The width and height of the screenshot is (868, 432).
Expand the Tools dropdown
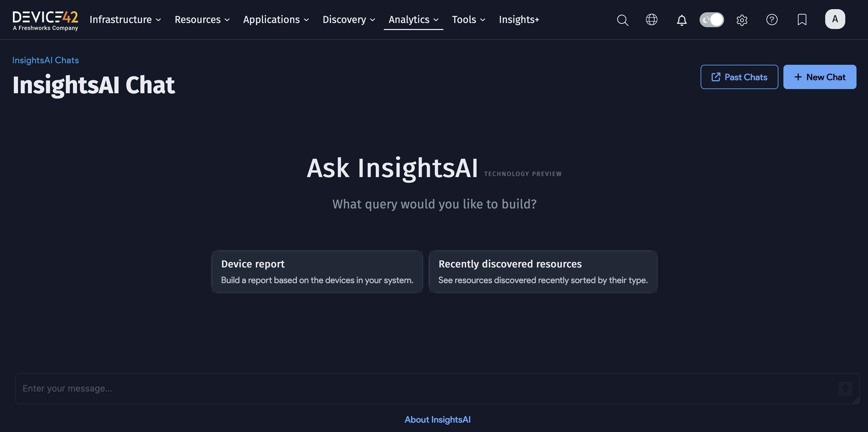(x=468, y=20)
